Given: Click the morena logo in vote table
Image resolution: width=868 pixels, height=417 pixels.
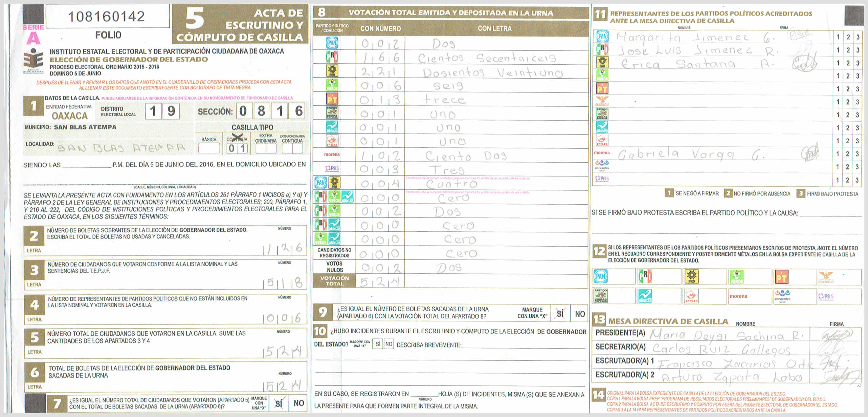Looking at the screenshot, I should click(332, 154).
